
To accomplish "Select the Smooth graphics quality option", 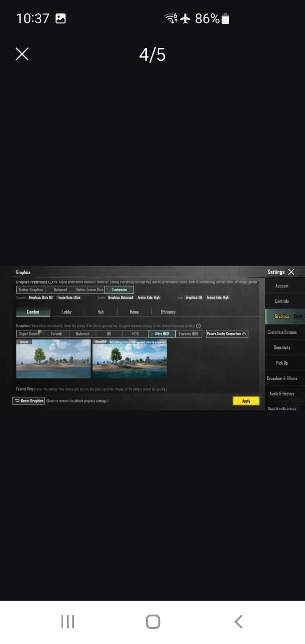I will point(56,334).
